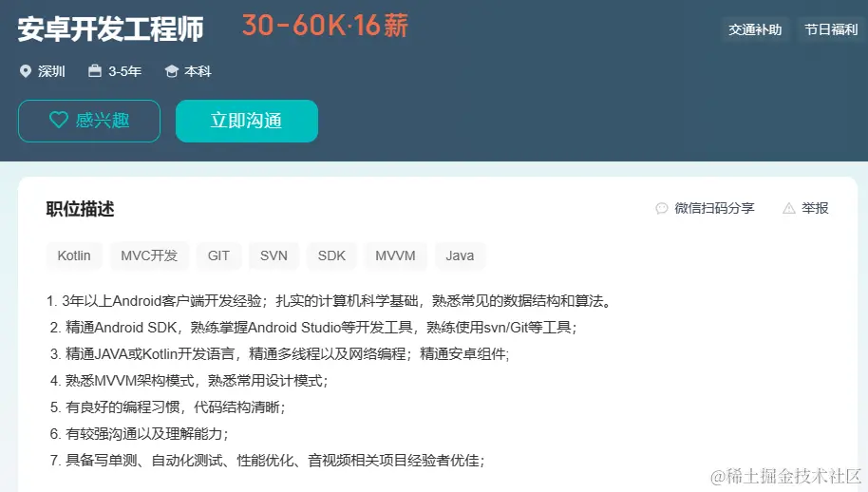
Task: Click the MVVM skill tag
Action: (395, 255)
